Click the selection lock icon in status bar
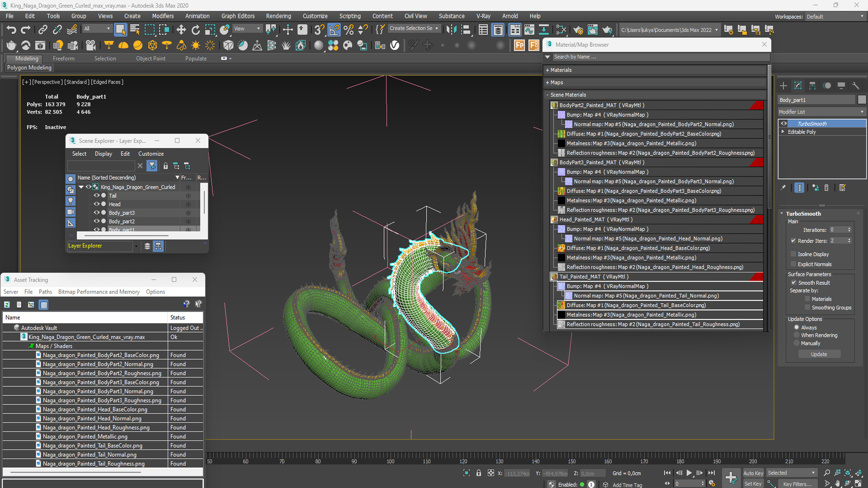Viewport: 868px width, 488px height. pos(479,473)
